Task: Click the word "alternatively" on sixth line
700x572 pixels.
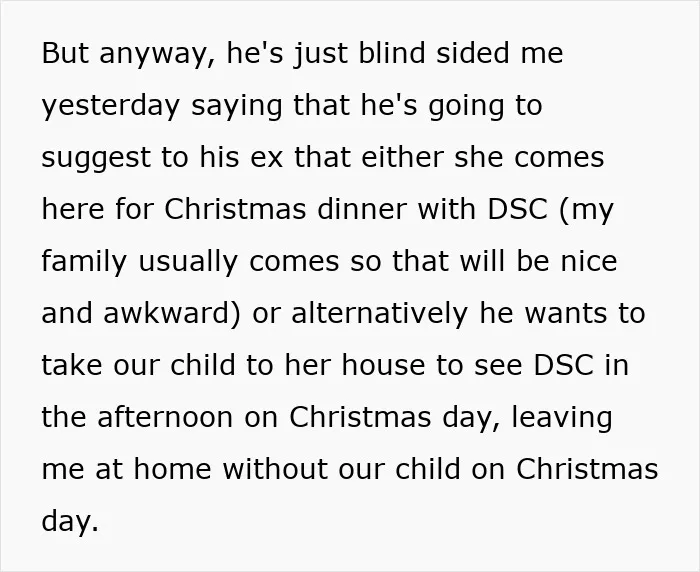Action: click(x=379, y=313)
